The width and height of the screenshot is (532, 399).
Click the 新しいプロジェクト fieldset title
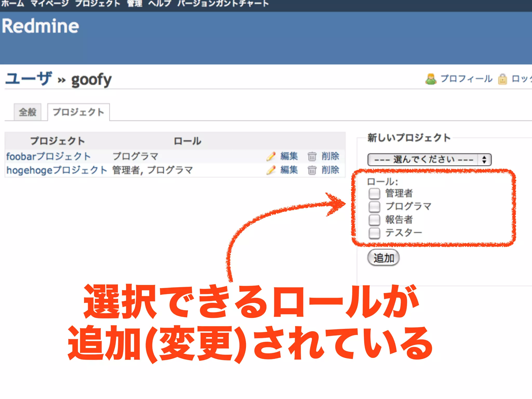click(409, 138)
